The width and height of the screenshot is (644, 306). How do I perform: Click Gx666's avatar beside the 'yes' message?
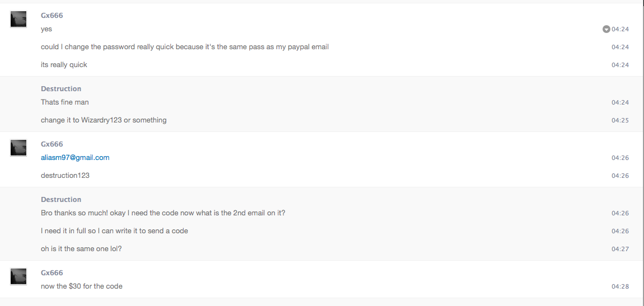pyautogui.click(x=18, y=19)
